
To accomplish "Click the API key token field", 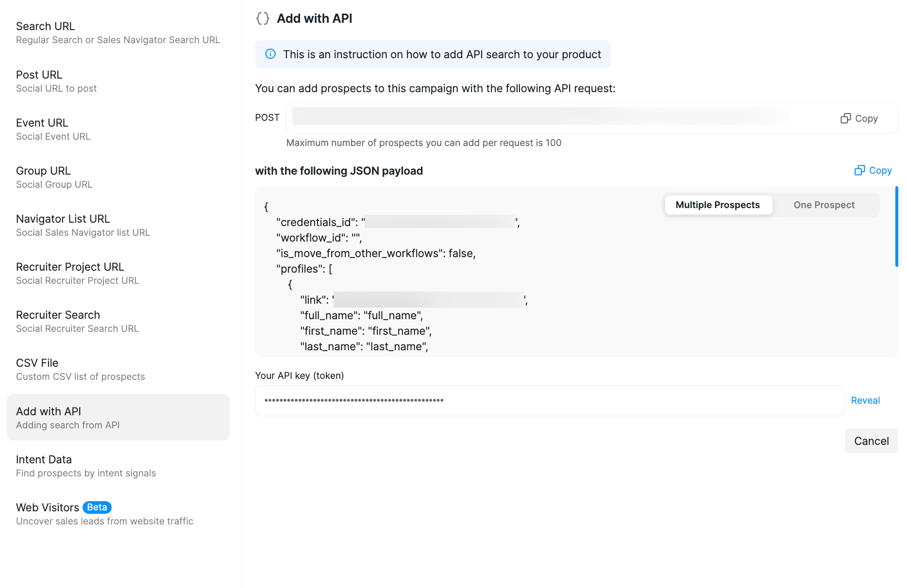I will pos(550,401).
